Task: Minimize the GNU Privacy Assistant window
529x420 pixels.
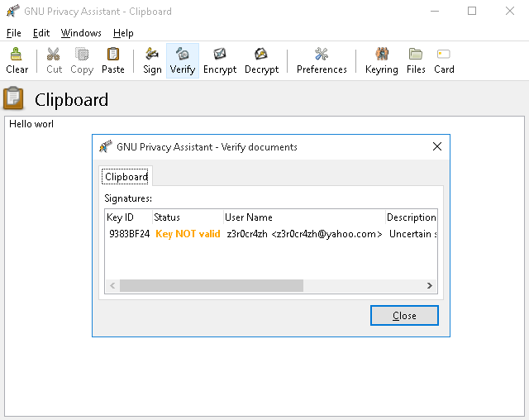Action: [x=435, y=11]
